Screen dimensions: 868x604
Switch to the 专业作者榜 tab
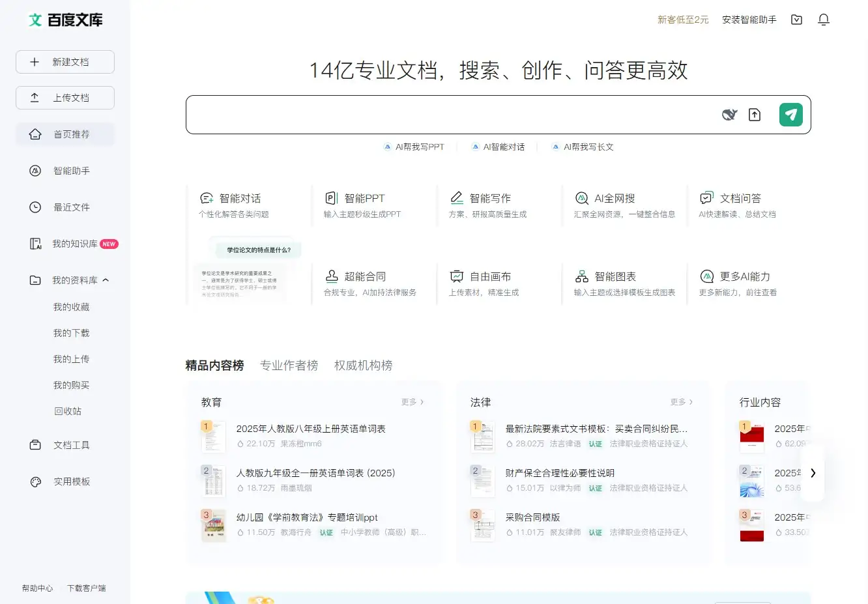pos(289,366)
